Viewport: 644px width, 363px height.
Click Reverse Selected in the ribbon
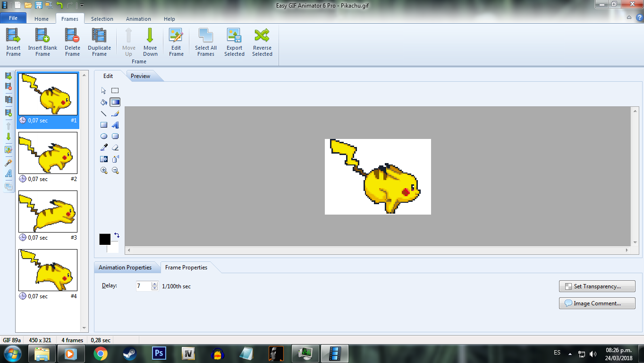262,43
